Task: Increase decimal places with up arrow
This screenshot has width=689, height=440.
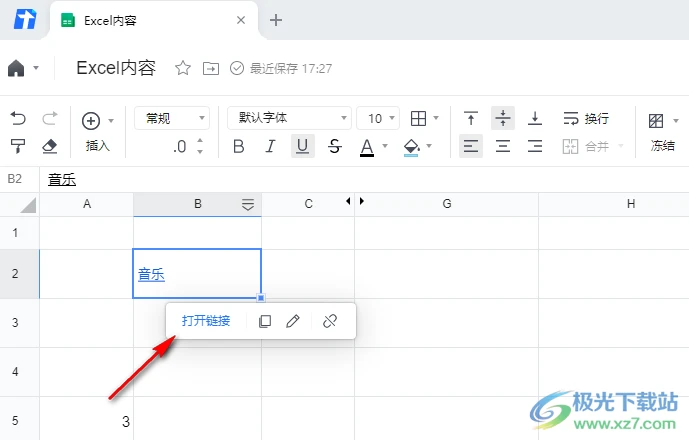Action: [200, 141]
